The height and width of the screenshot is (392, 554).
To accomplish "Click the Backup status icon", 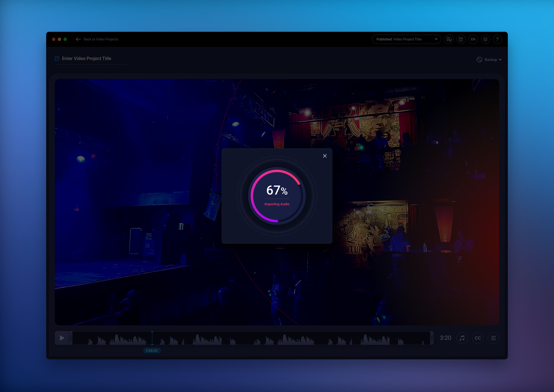I will pyautogui.click(x=479, y=60).
